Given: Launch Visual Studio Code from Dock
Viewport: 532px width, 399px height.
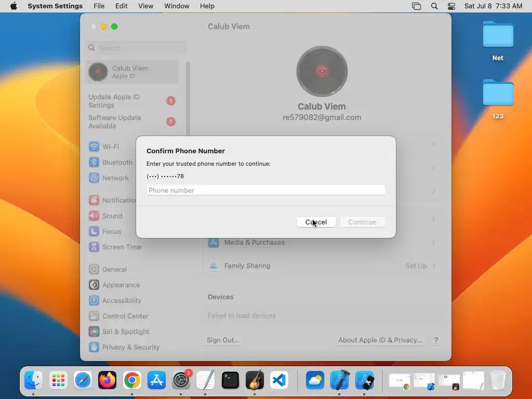Looking at the screenshot, I should (279, 380).
